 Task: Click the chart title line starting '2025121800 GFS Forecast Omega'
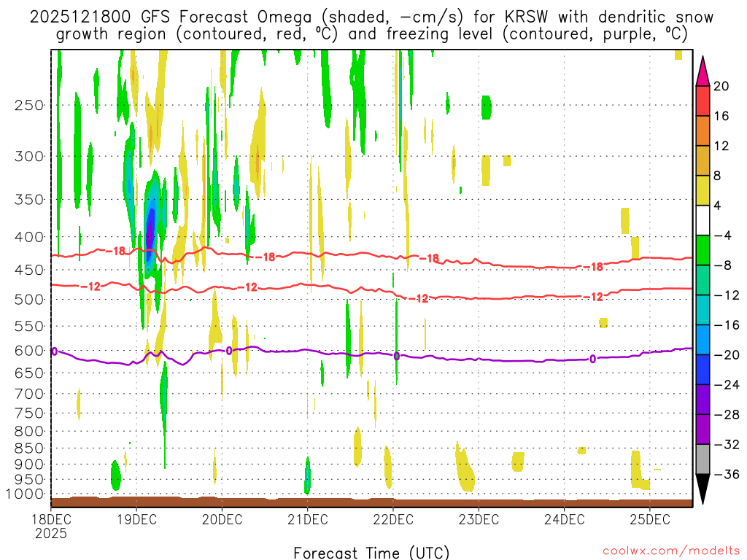371,17
